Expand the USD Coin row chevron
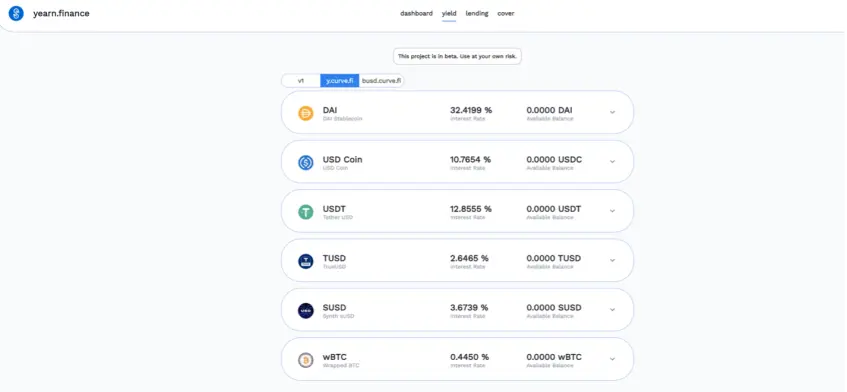 pyautogui.click(x=612, y=161)
